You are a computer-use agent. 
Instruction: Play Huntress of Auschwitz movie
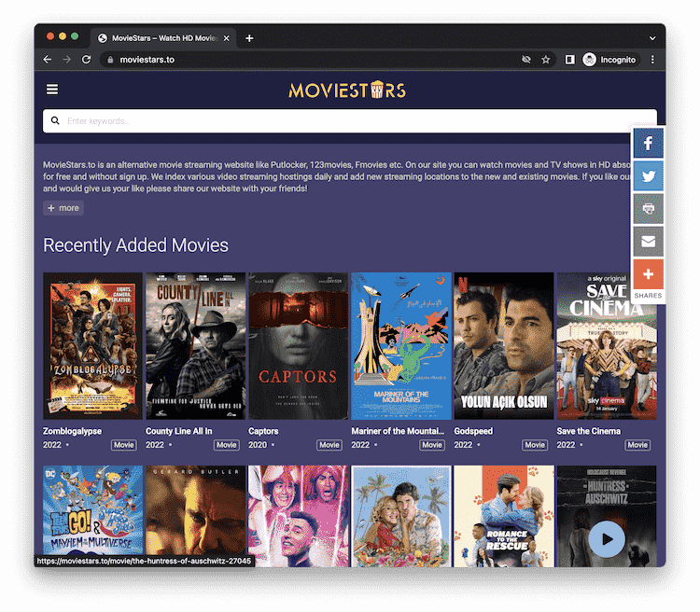607,539
